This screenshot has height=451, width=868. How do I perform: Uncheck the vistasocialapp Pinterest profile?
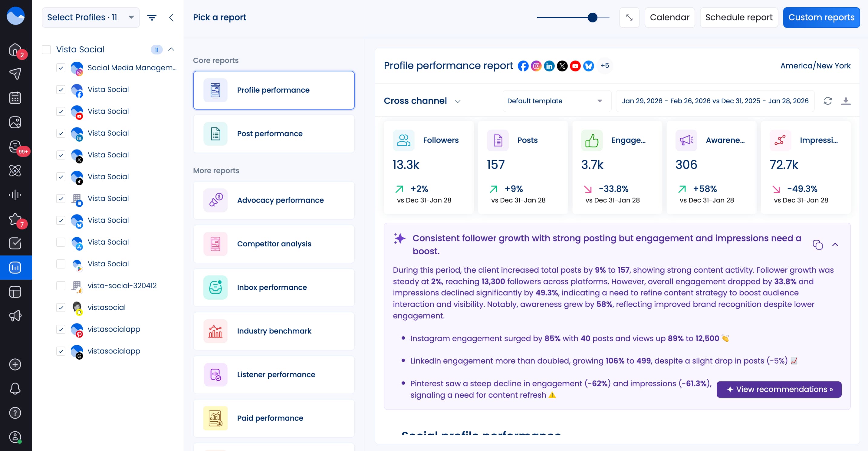pyautogui.click(x=61, y=329)
